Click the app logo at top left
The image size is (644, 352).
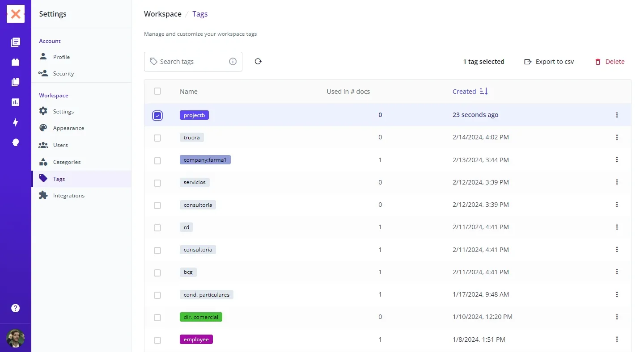tap(16, 14)
